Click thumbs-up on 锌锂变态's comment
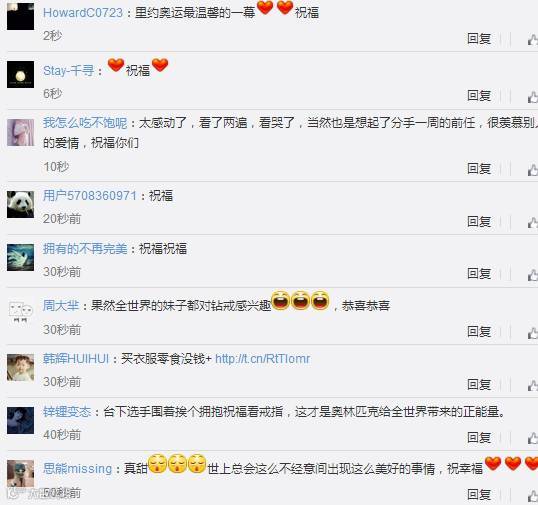 point(533,438)
